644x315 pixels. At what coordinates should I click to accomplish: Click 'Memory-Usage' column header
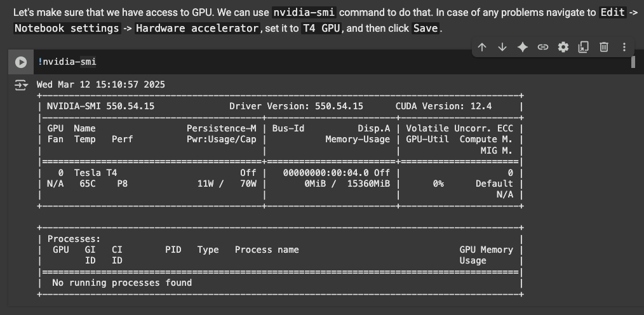(x=358, y=139)
